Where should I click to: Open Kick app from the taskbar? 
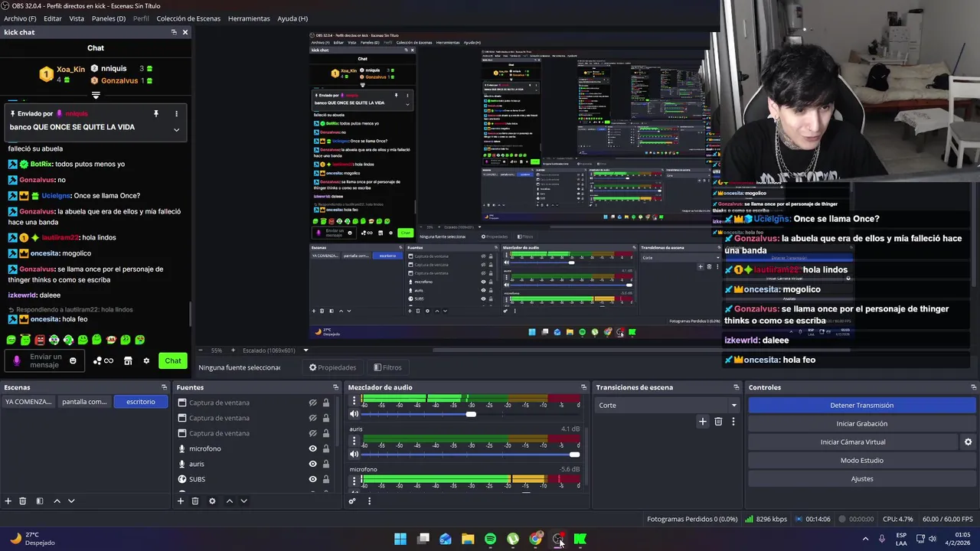click(x=580, y=539)
